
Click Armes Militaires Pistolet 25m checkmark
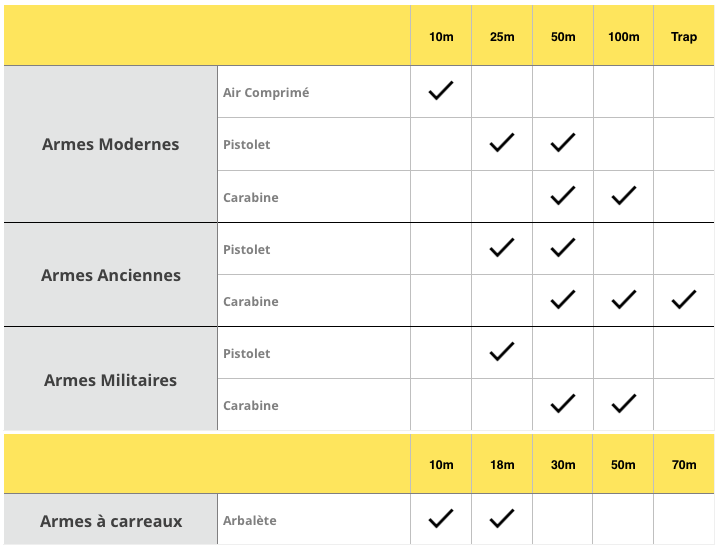(502, 351)
